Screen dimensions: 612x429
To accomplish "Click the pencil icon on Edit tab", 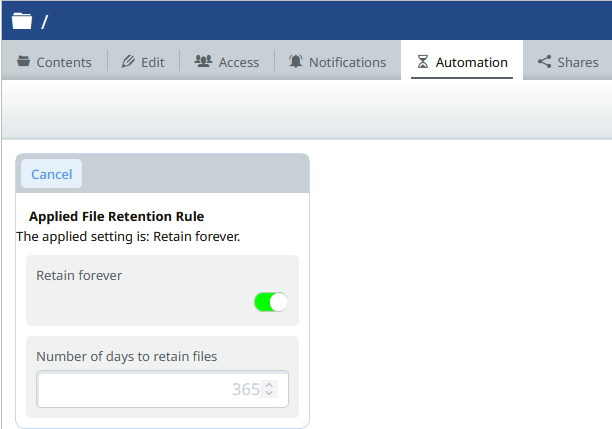I will (127, 62).
